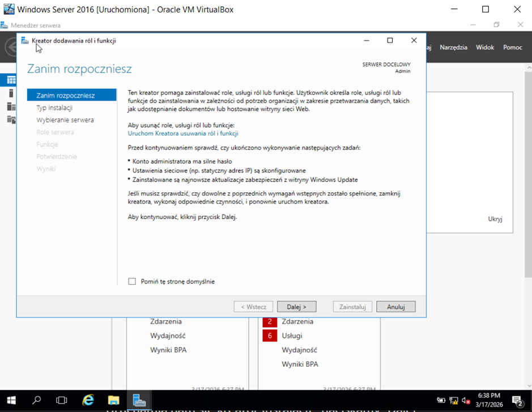The height and width of the screenshot is (412, 532).
Task: Open File and Storage Services sidebar icon
Action: tap(11, 119)
